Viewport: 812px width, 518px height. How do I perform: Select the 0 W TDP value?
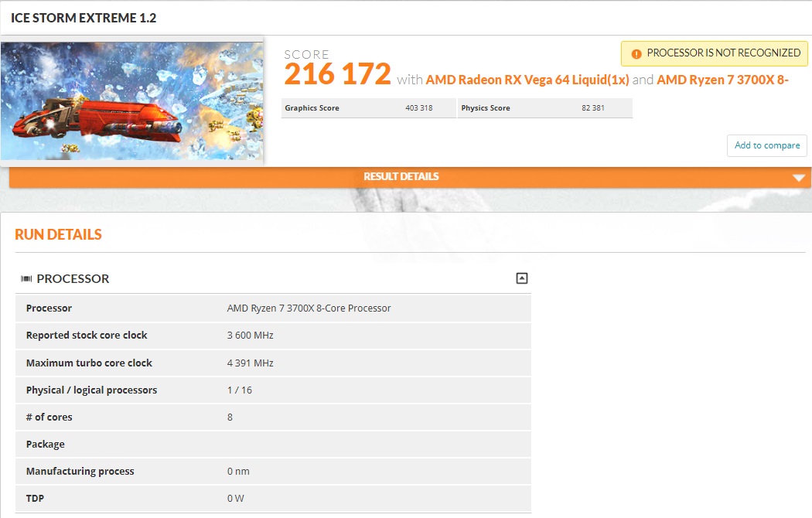tap(236, 498)
